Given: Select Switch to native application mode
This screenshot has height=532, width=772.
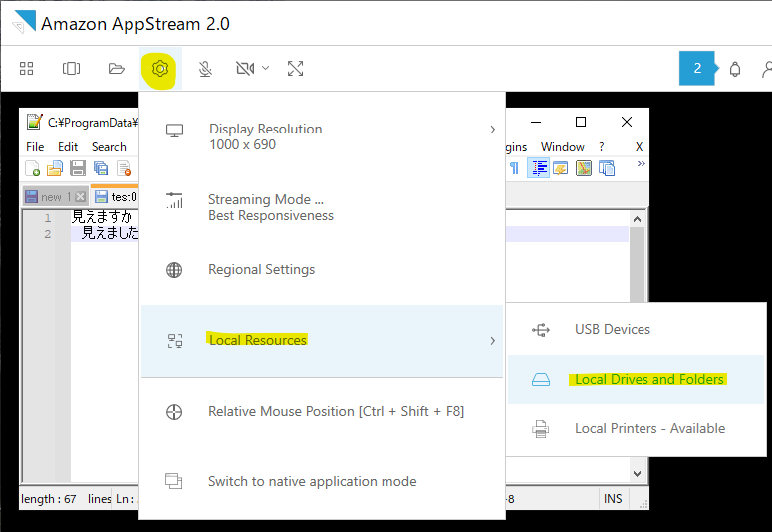Looking at the screenshot, I should pyautogui.click(x=322, y=481).
